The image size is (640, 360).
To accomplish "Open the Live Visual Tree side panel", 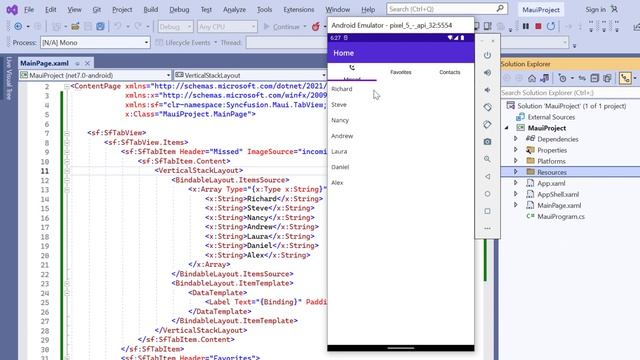I will tap(9, 78).
